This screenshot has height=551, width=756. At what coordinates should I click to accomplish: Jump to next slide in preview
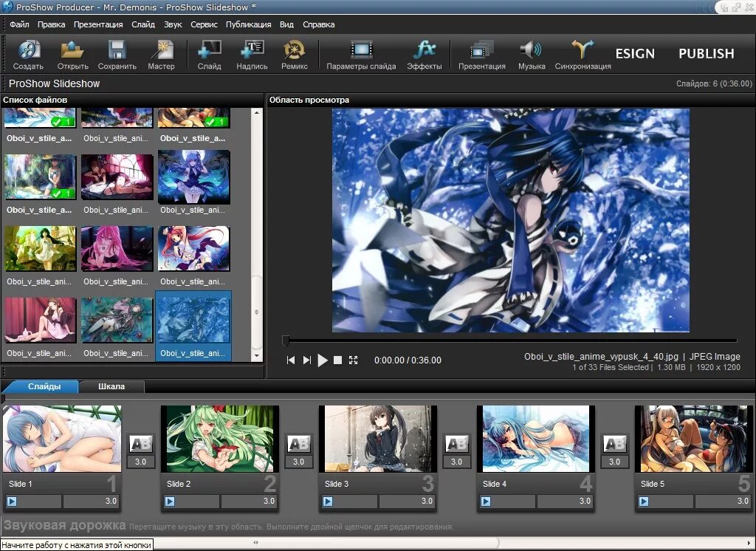tap(306, 360)
